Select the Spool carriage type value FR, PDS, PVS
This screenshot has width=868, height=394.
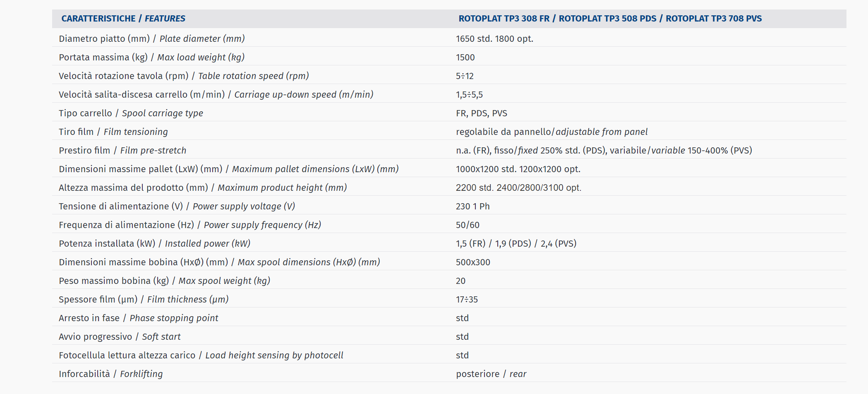pyautogui.click(x=482, y=113)
